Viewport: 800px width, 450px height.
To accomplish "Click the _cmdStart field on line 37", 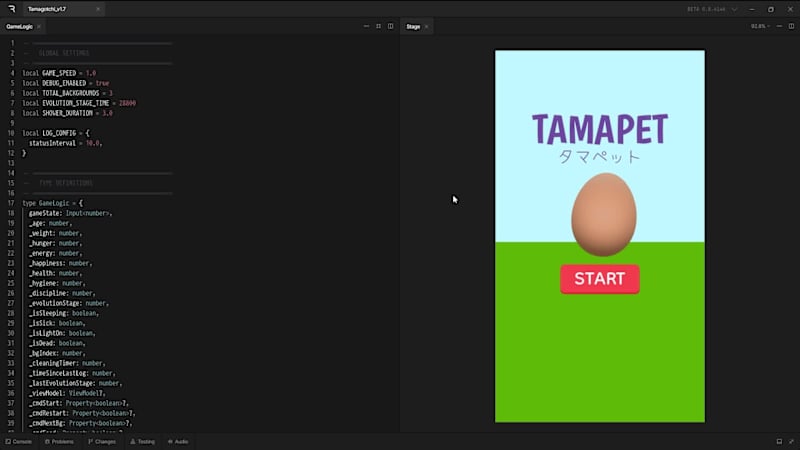I will (x=45, y=403).
